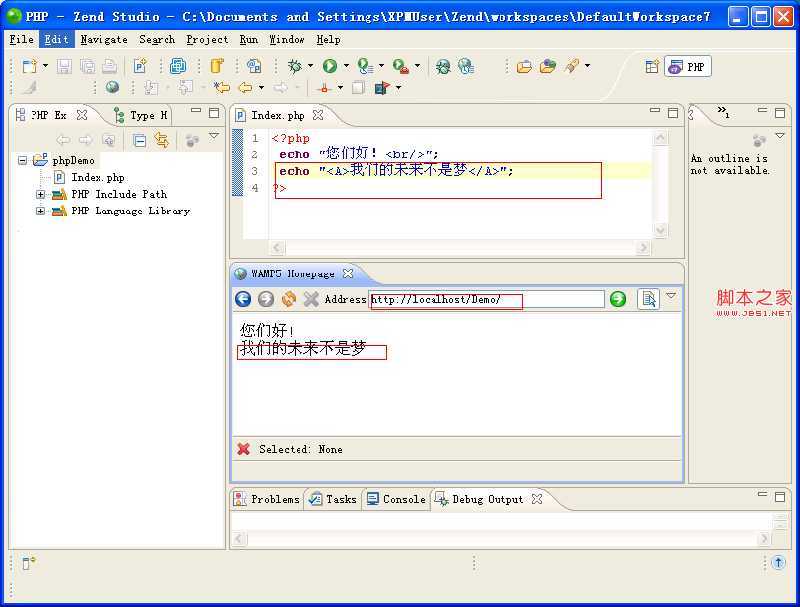
Task: Switch to the Tasks tab
Action: (333, 499)
